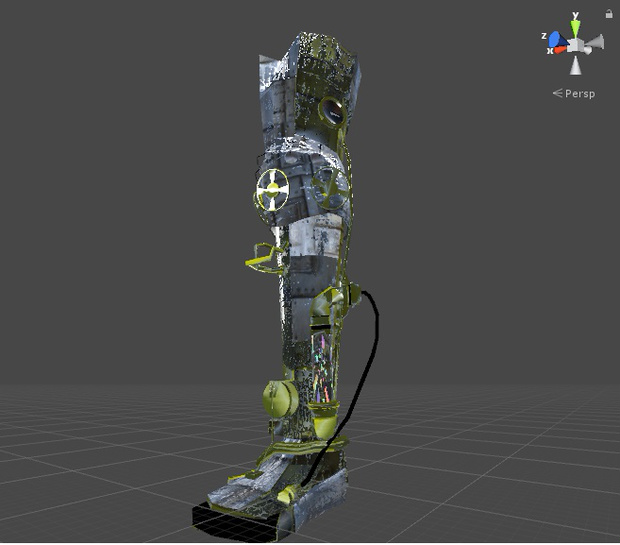Click the large gray cone on gizmo's right
620x545 pixels.
click(597, 43)
